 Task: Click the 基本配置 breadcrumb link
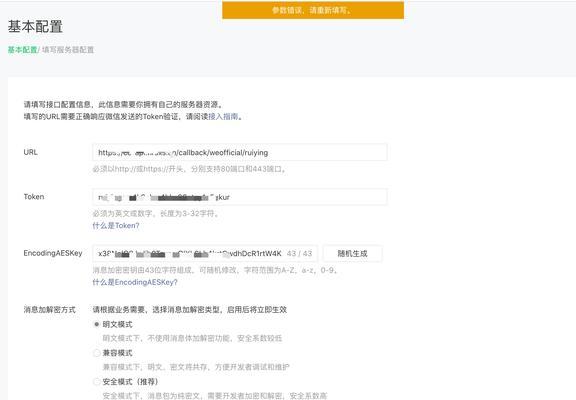[x=22, y=50]
